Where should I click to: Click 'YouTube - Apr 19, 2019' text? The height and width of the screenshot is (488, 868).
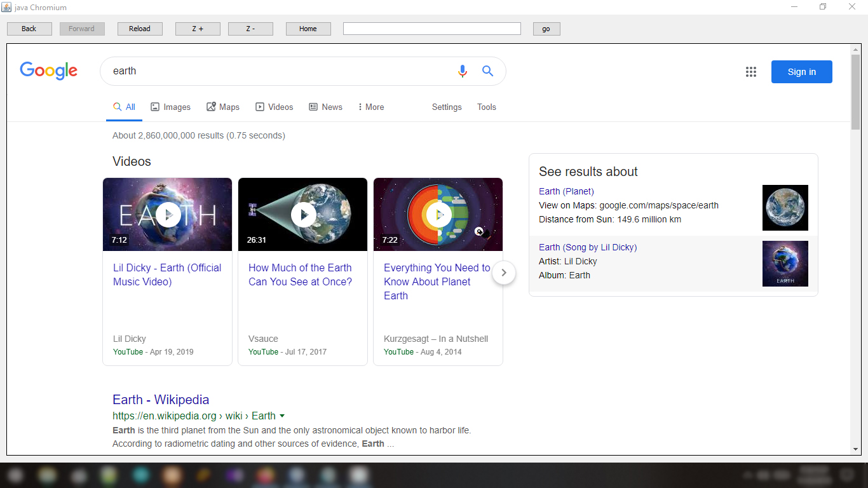(x=153, y=352)
